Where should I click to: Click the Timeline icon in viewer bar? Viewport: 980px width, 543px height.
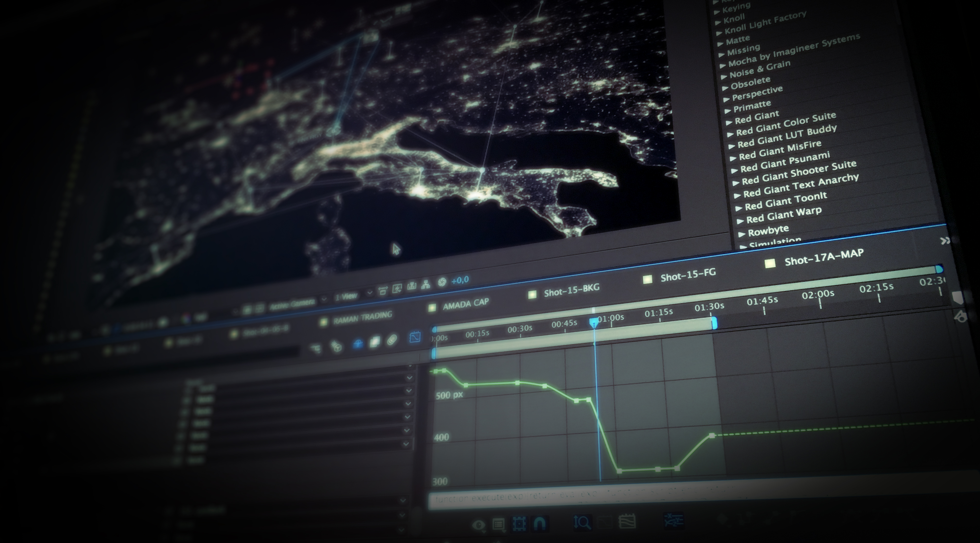click(x=412, y=286)
